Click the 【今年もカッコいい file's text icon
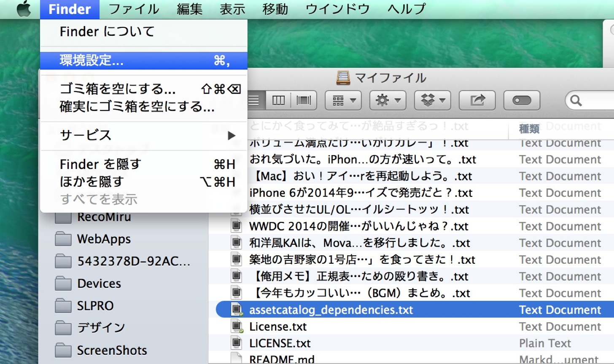614x364 pixels. click(236, 293)
